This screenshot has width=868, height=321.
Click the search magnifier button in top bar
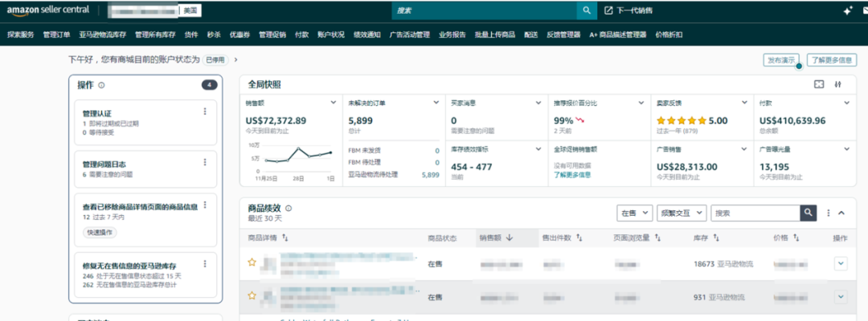coord(587,10)
